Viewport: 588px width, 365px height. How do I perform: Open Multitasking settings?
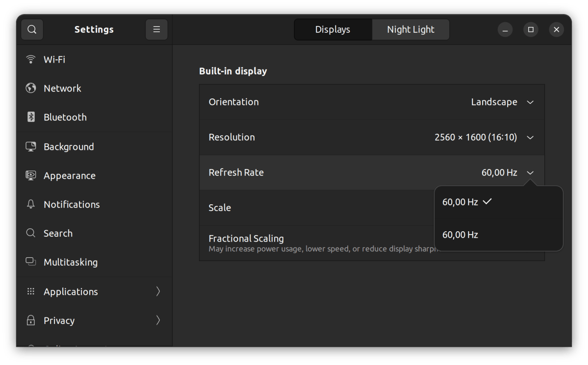pos(94,262)
